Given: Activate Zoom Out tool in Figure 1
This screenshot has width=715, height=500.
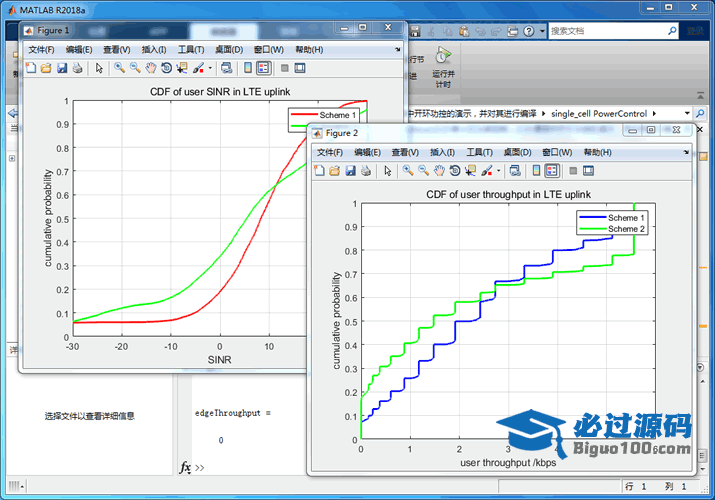Looking at the screenshot, I should 135,68.
